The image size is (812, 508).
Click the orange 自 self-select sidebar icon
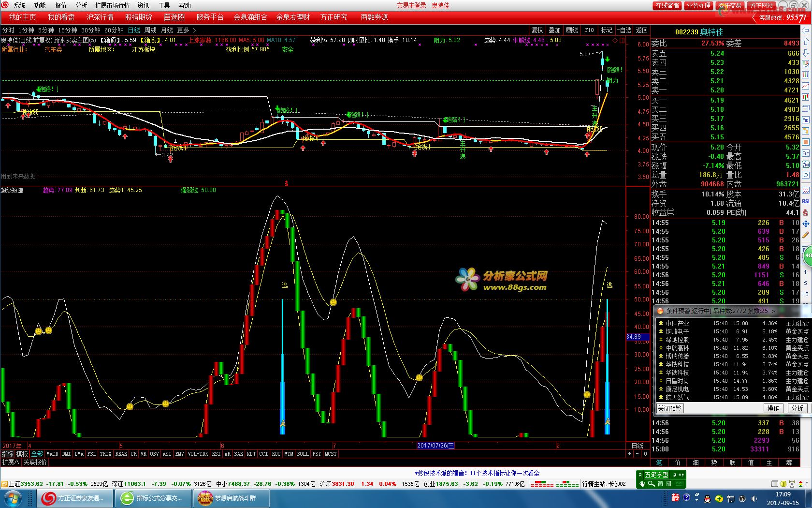pyautogui.click(x=806, y=141)
